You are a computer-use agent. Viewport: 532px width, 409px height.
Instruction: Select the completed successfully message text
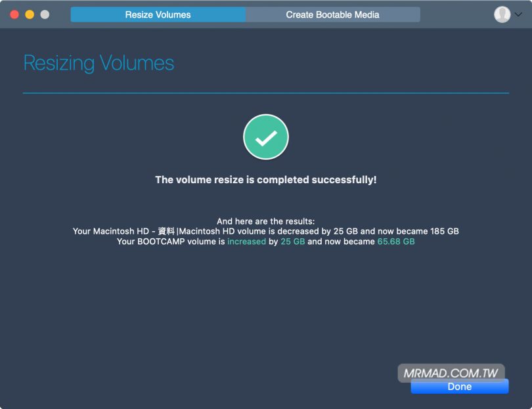(x=266, y=179)
